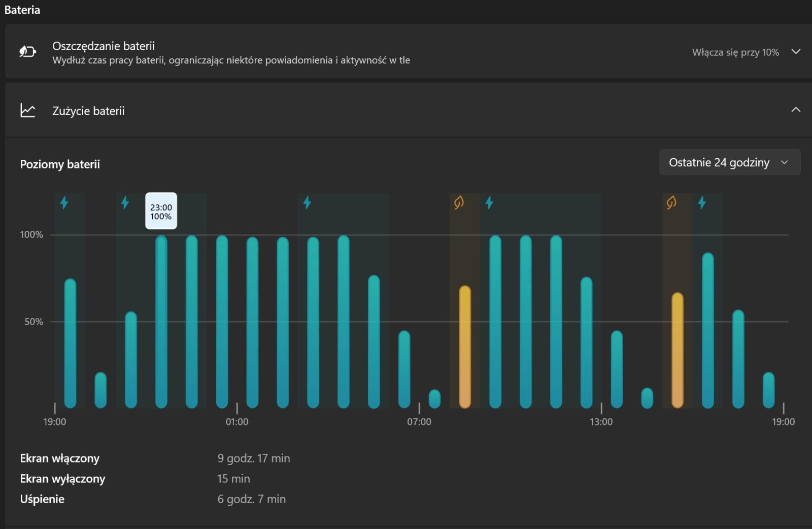The height and width of the screenshot is (529, 812).
Task: Select the second orange battery level bar
Action: coord(677,350)
